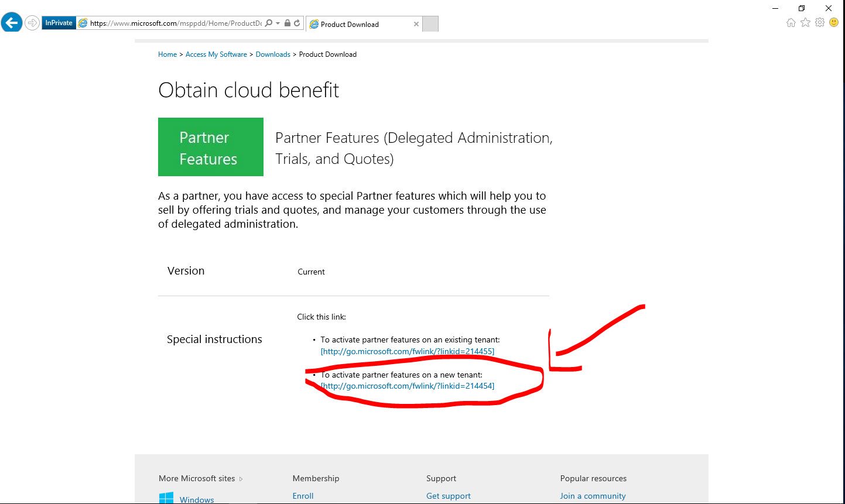Viewport: 845px width, 504px height.
Task: Click the Support footer heading
Action: coord(442,478)
